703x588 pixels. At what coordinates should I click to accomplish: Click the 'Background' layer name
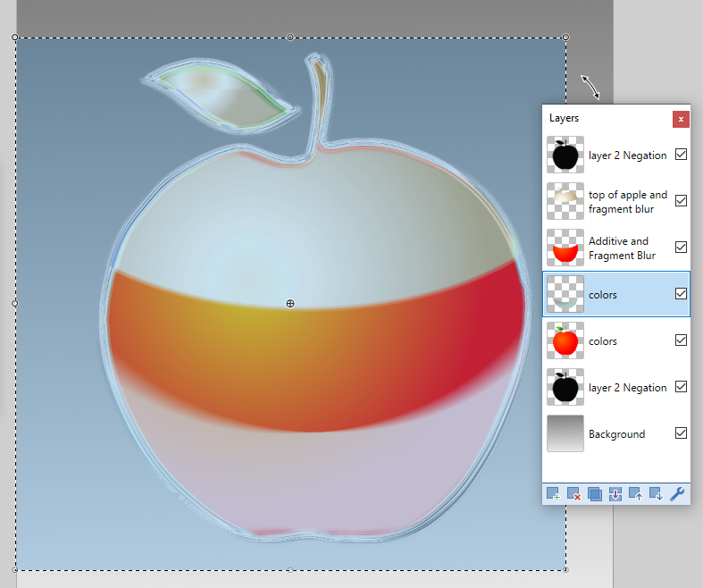click(617, 434)
